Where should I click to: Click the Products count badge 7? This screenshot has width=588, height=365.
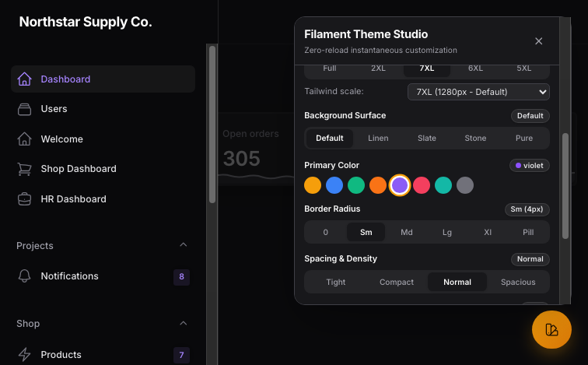click(x=181, y=355)
